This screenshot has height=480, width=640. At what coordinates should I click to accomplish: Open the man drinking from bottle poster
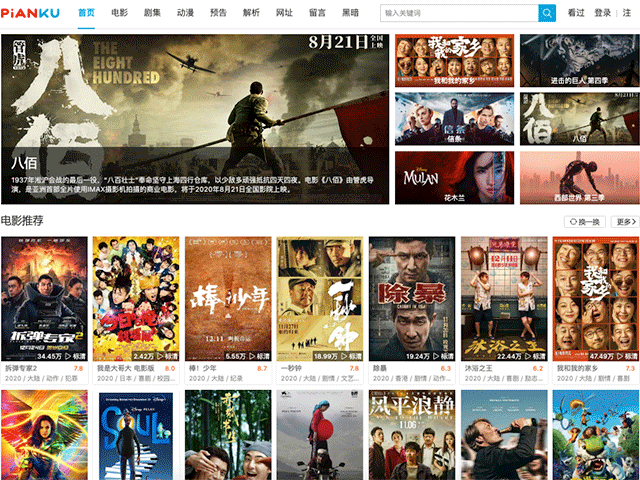[504, 435]
